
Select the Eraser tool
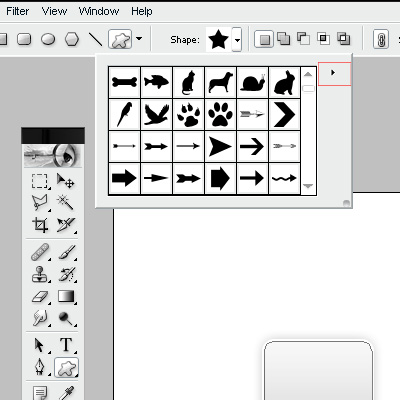(40, 296)
